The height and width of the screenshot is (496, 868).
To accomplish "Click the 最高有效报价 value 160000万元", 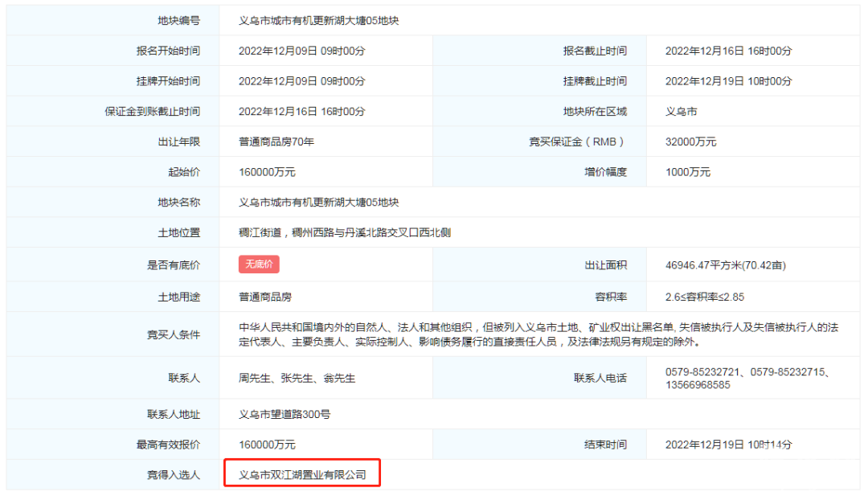I will [267, 445].
